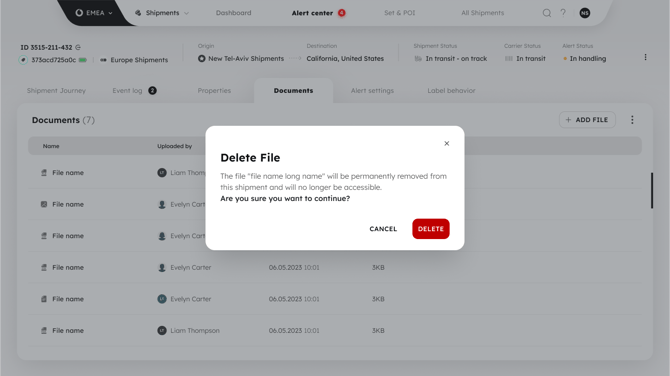
Task: Click the device battery indicator icon
Action: [x=82, y=60]
